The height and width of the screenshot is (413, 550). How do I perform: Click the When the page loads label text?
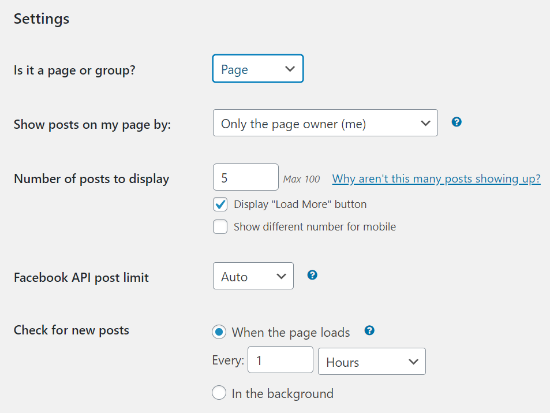(291, 332)
